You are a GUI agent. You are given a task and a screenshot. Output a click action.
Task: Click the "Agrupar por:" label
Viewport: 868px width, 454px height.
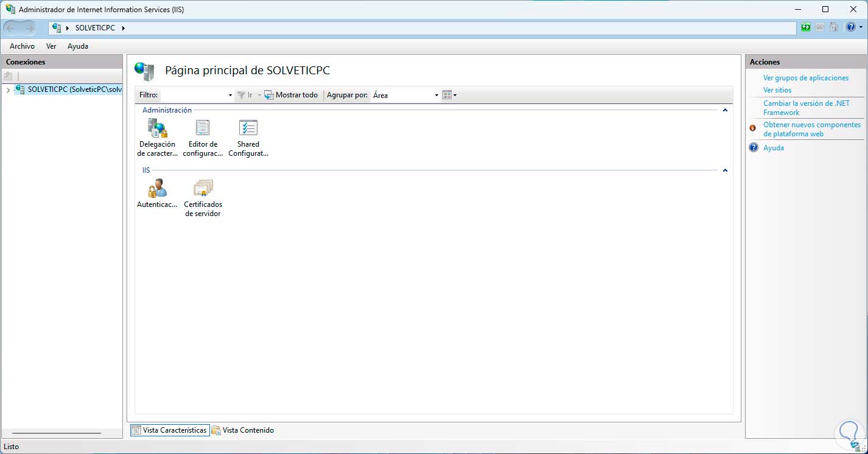(347, 95)
